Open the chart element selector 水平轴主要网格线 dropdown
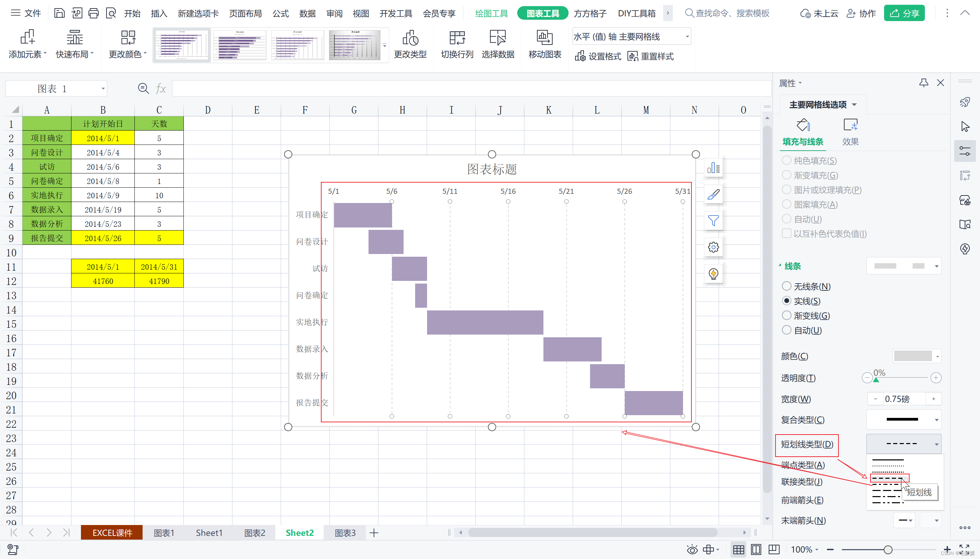Screen dimensions: 980x559 point(631,36)
